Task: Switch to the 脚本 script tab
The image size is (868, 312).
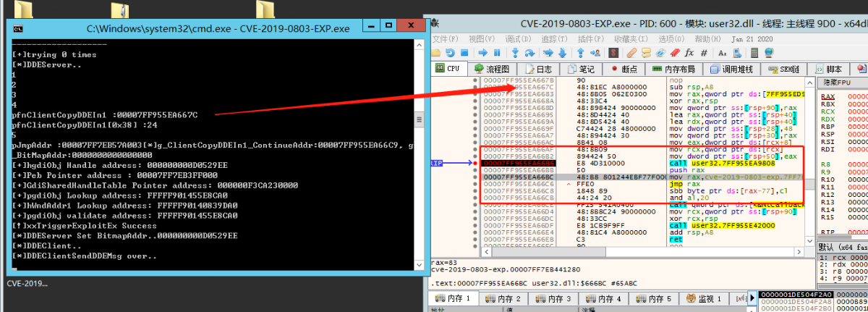Action: click(x=828, y=69)
